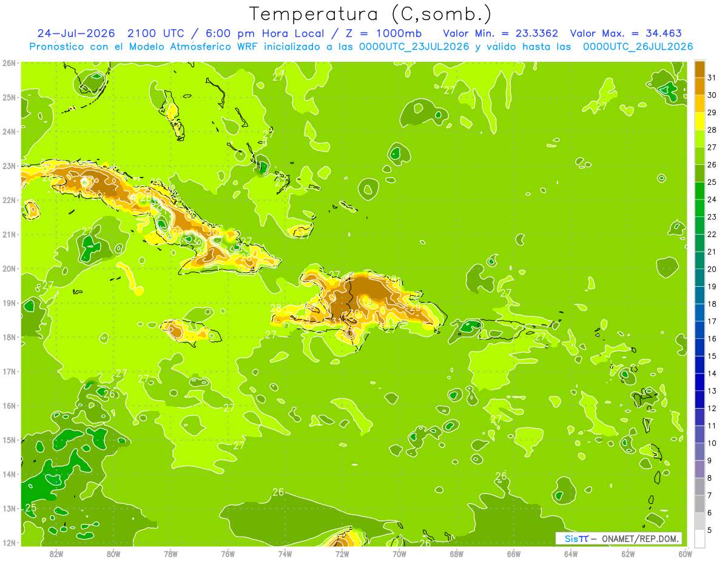This screenshot has height=562, width=728.
Task: Click the 2100 UTC time text
Action: pyautogui.click(x=157, y=33)
